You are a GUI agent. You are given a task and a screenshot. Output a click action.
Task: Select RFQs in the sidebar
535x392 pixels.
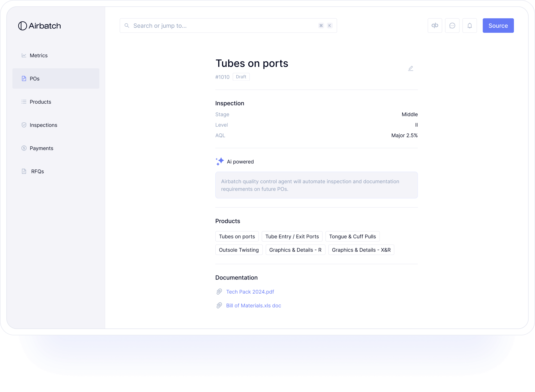[x=37, y=171]
